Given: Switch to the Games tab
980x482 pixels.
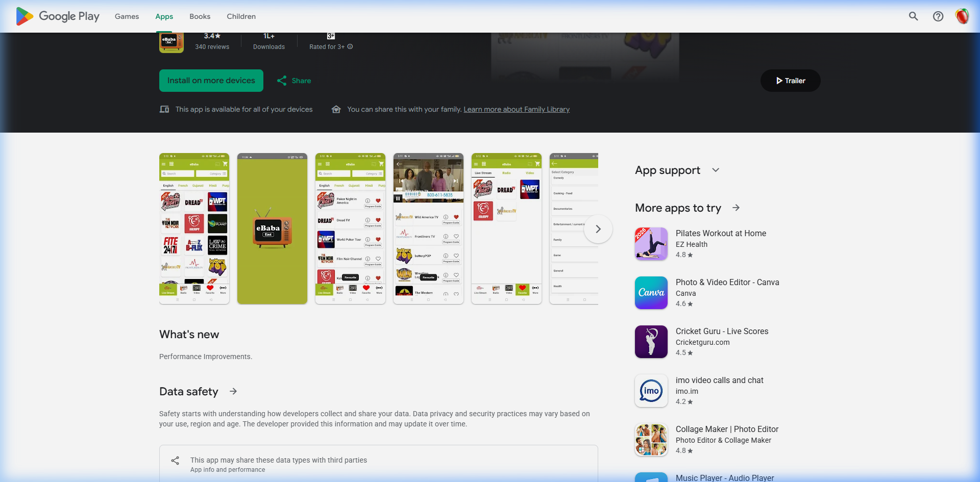Looking at the screenshot, I should click(x=127, y=16).
